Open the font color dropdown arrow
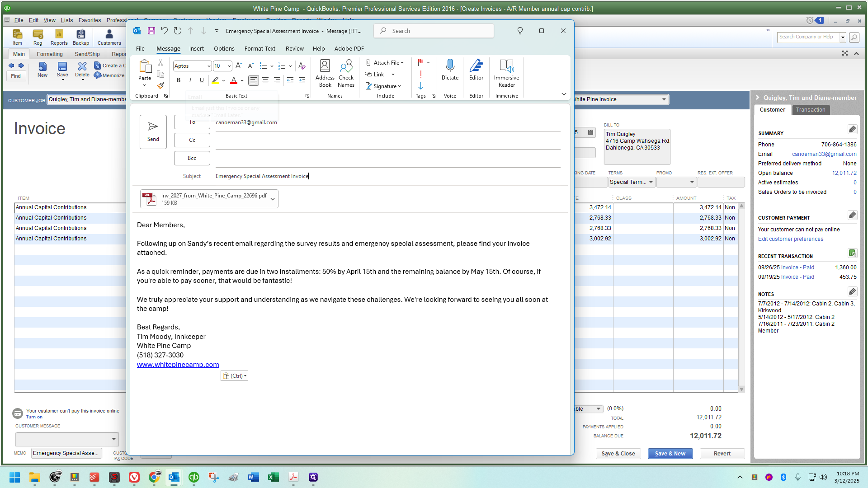 click(x=242, y=80)
